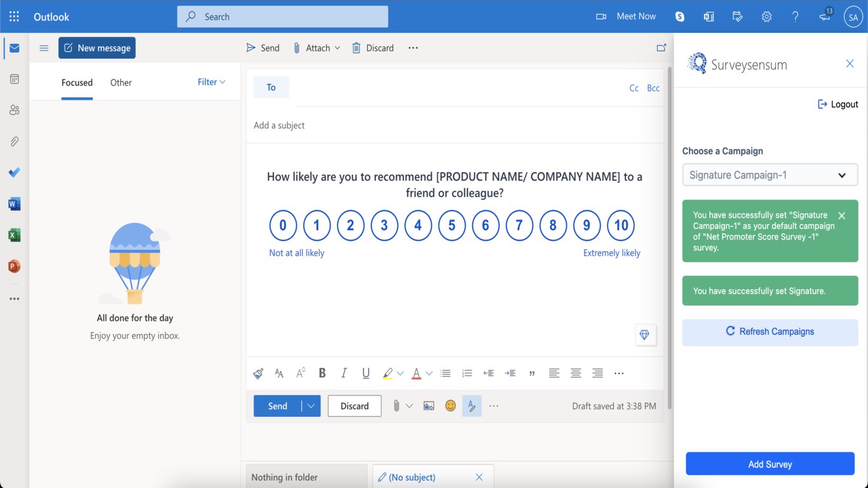This screenshot has width=868, height=488.
Task: Launch Word from the left sidebar
Action: pos(14,204)
